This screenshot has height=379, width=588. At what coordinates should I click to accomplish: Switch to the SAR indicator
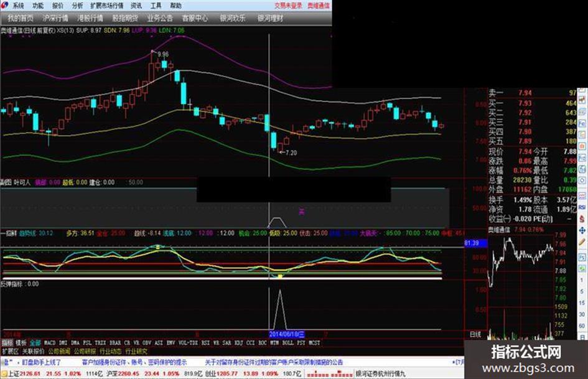coord(227,343)
